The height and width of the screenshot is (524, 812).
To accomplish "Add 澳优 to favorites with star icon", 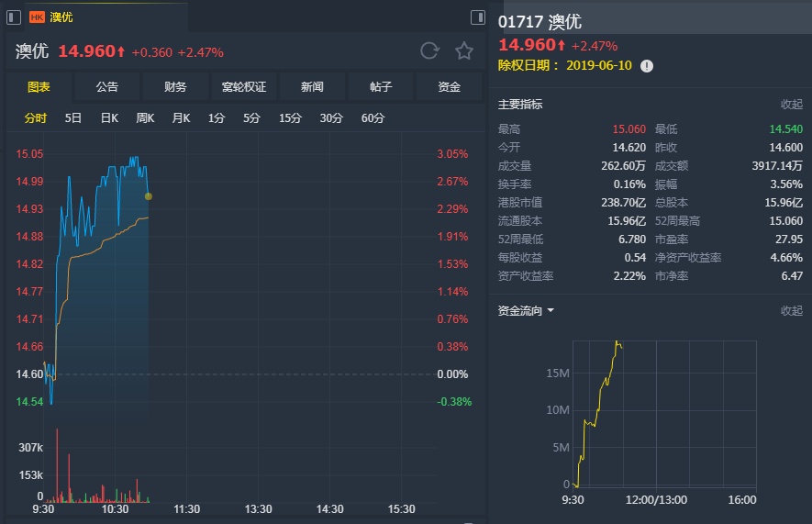I will (464, 51).
